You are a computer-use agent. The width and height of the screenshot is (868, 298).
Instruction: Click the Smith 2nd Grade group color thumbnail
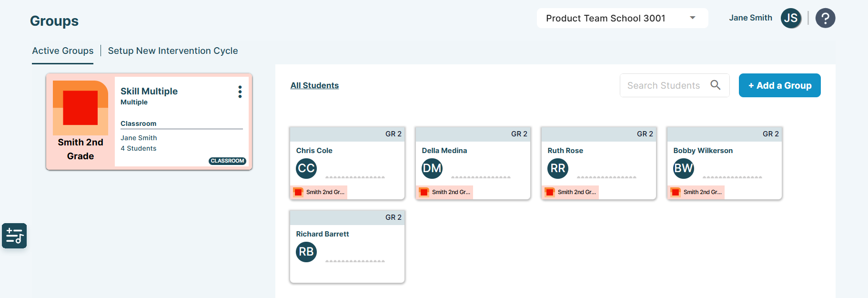pos(81,108)
